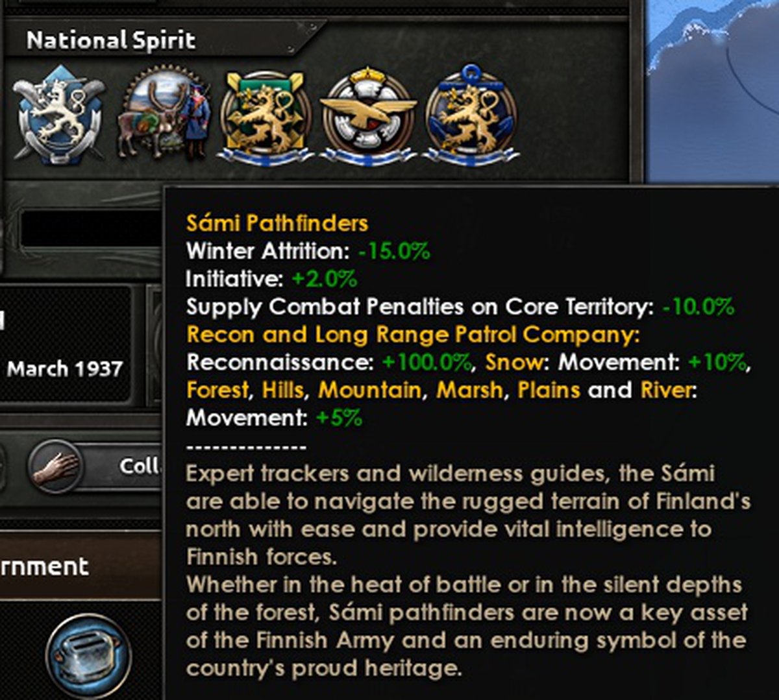
Task: Click the March 1937 date box
Action: (x=65, y=369)
